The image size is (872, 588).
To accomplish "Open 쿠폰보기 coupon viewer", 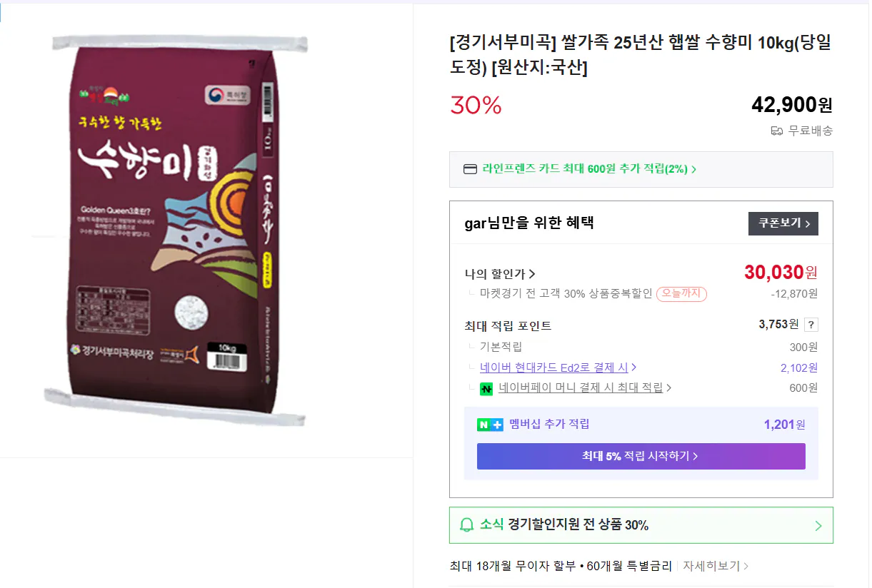I will pos(783,223).
